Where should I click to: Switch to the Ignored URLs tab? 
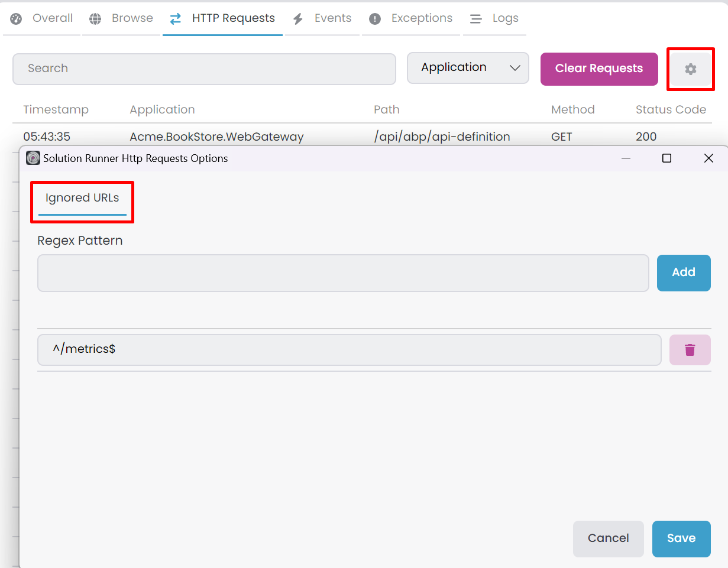81,198
